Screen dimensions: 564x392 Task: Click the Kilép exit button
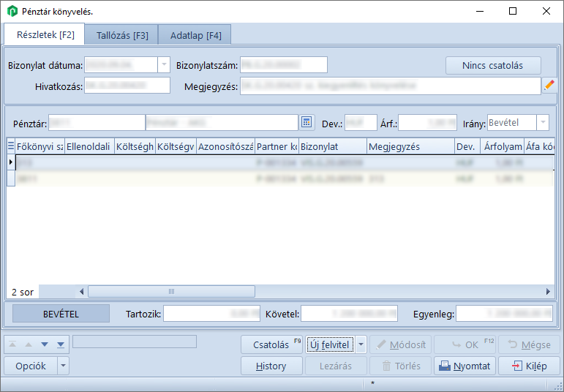point(529,366)
